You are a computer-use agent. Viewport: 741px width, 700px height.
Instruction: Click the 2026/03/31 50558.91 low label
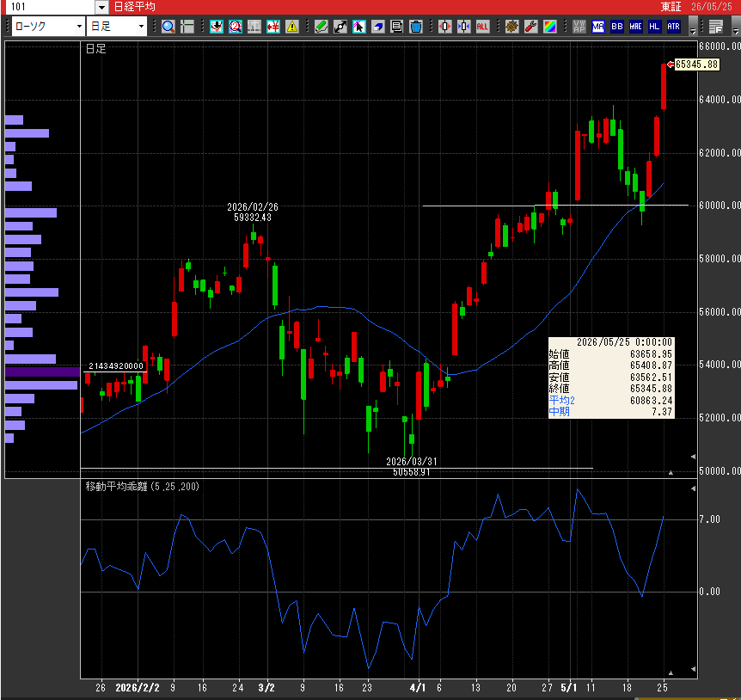412,466
